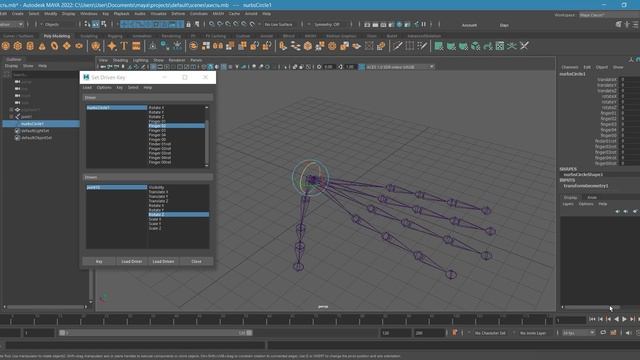Toggle select by object type mode

coord(96,24)
